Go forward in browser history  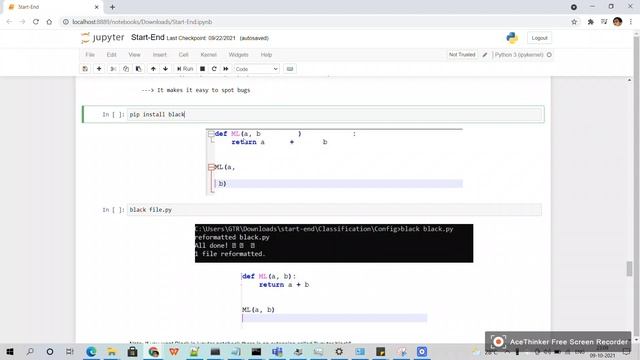[x=22, y=22]
